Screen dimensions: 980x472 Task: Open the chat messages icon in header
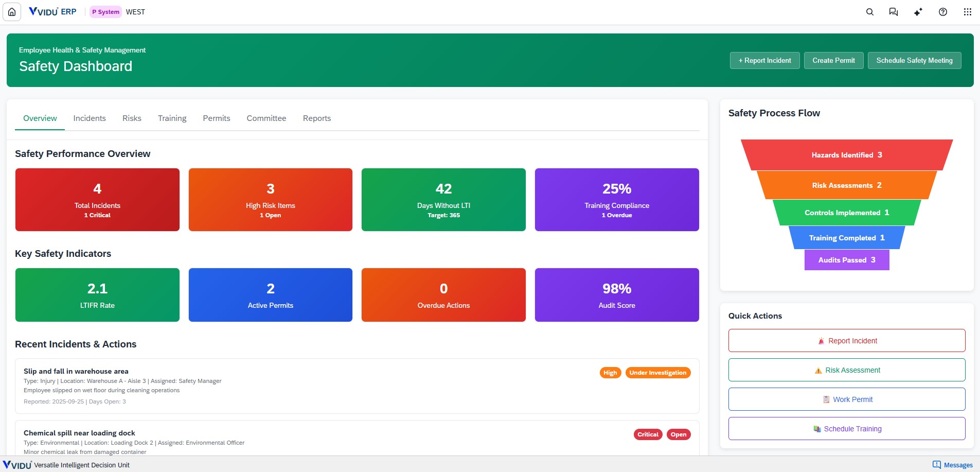[894, 12]
